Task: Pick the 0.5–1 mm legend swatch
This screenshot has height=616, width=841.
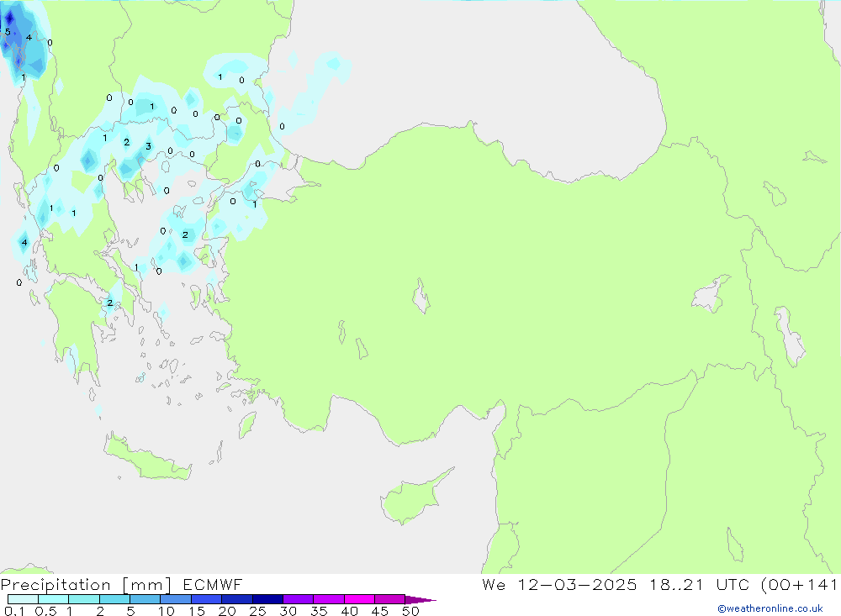Action: (x=54, y=599)
